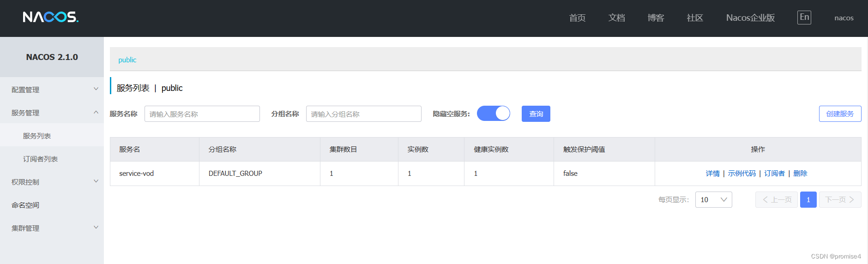Click the 创建服务 button

pyautogui.click(x=840, y=114)
